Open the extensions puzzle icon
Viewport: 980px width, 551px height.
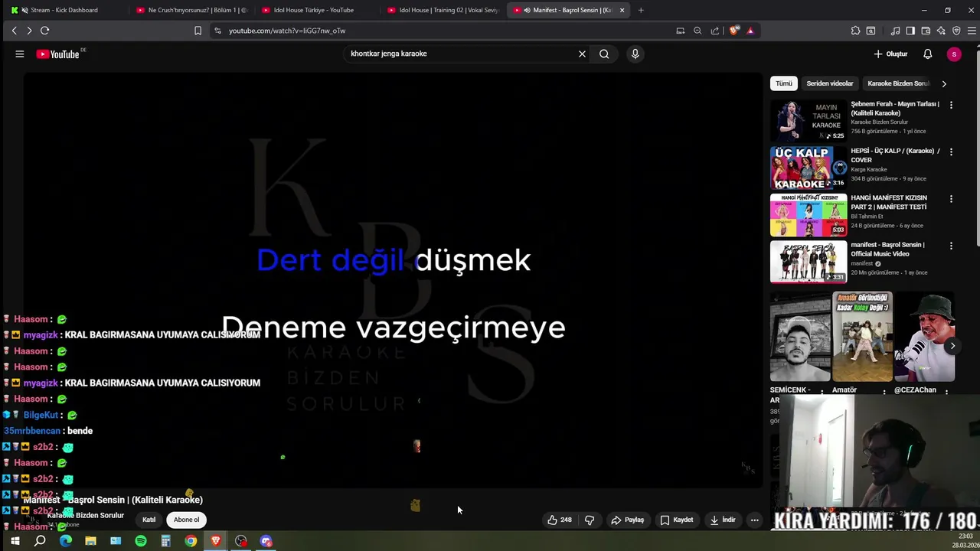click(x=855, y=31)
